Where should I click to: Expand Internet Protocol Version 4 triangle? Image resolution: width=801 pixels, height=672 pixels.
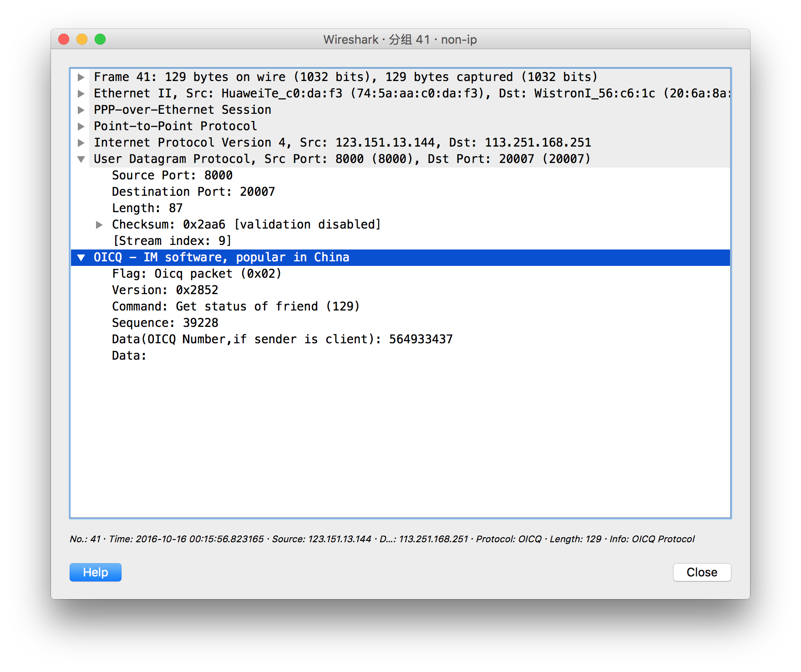tap(81, 143)
